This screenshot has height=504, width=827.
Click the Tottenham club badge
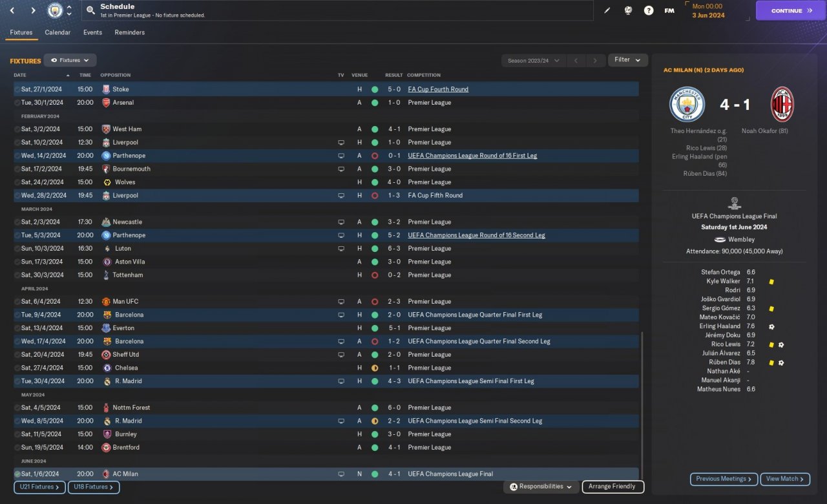pyautogui.click(x=106, y=275)
